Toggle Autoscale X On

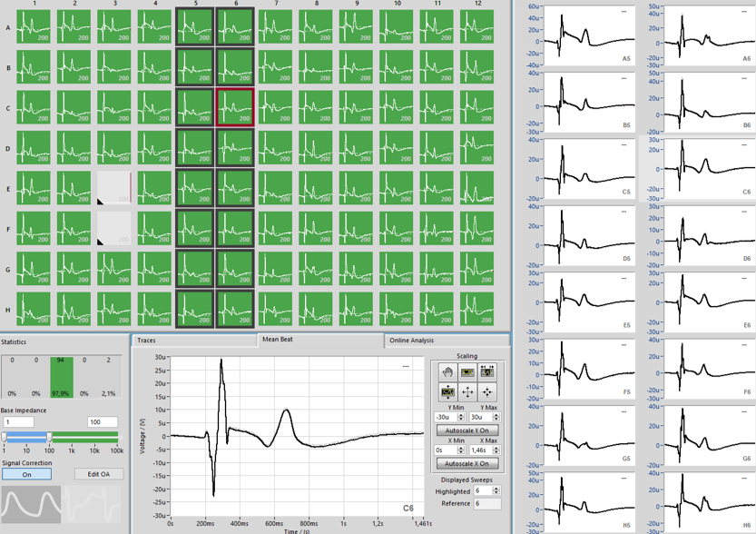tap(467, 463)
